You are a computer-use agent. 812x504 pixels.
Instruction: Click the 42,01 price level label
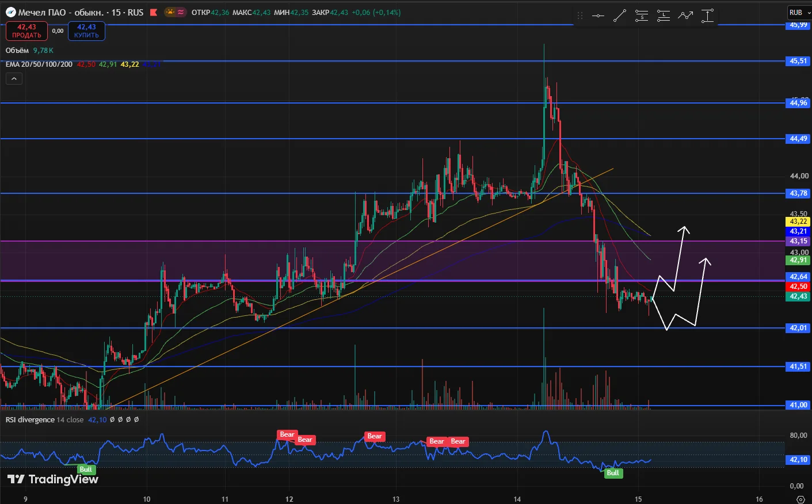pos(798,328)
